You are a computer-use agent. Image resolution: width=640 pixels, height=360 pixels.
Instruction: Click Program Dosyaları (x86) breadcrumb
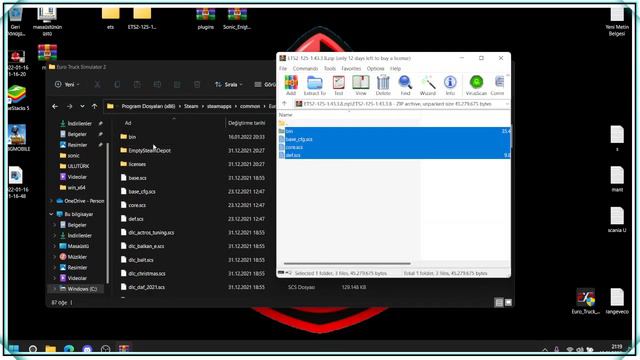pyautogui.click(x=148, y=106)
